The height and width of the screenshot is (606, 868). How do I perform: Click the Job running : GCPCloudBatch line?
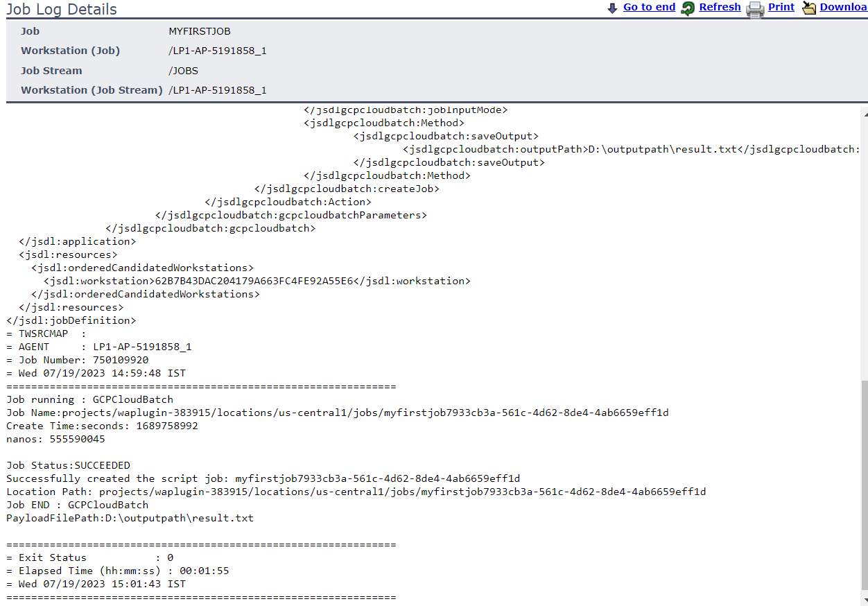coord(90,399)
